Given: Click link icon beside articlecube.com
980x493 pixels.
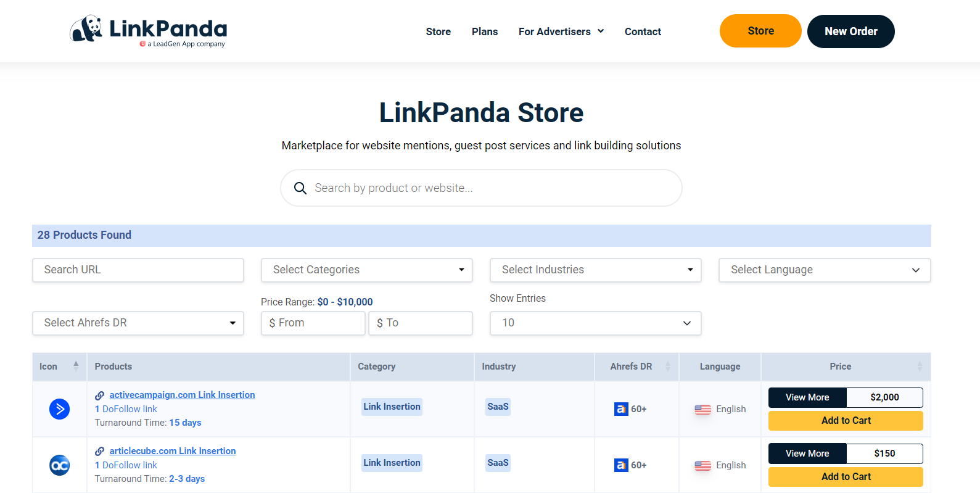Looking at the screenshot, I should (x=99, y=452).
